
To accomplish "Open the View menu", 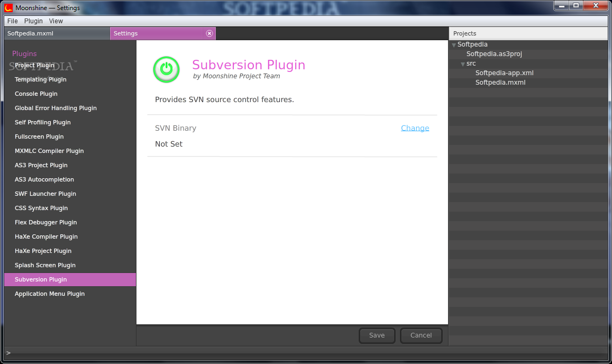I will (56, 21).
